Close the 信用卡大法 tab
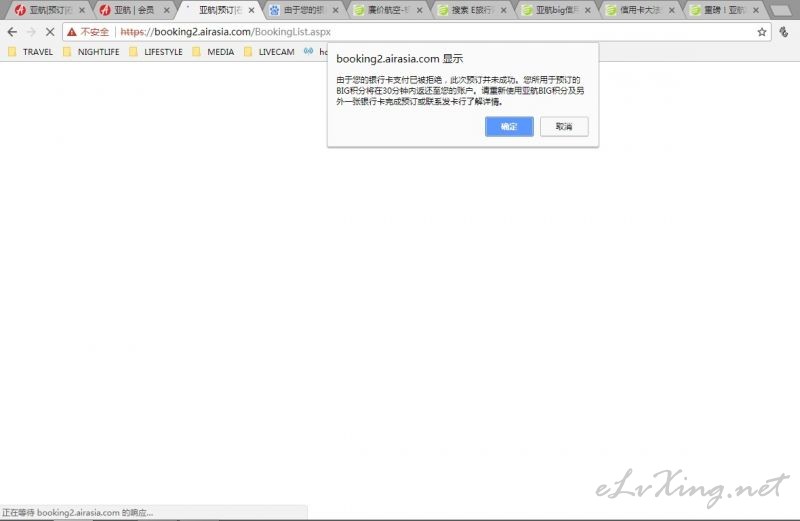The height and width of the screenshot is (521, 800). tap(672, 10)
